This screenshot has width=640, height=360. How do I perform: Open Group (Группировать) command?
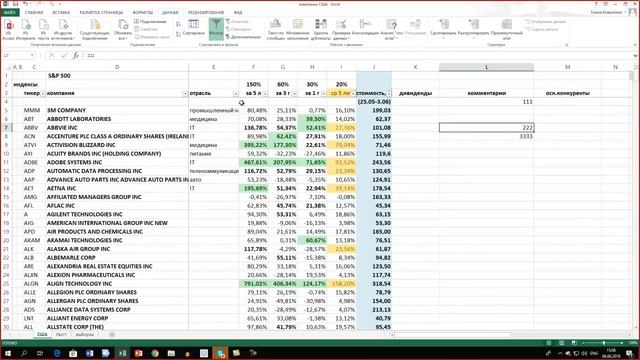(x=443, y=29)
